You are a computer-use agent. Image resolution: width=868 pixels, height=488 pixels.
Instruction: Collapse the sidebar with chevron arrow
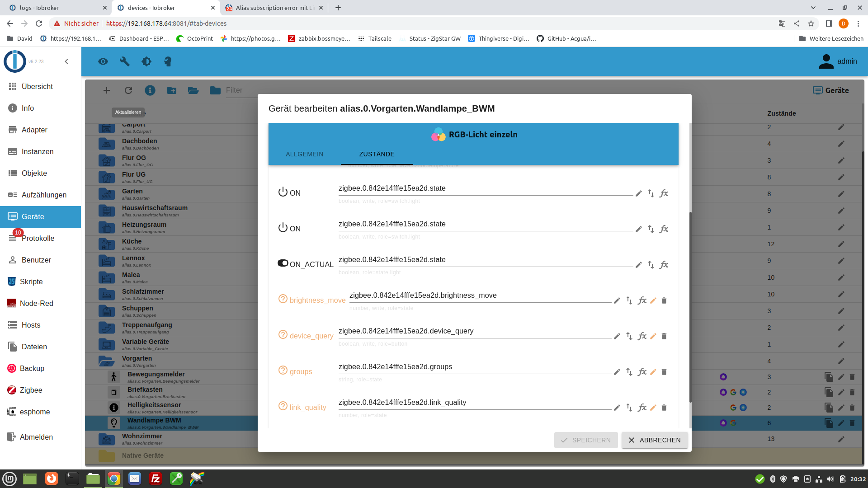pos(66,61)
